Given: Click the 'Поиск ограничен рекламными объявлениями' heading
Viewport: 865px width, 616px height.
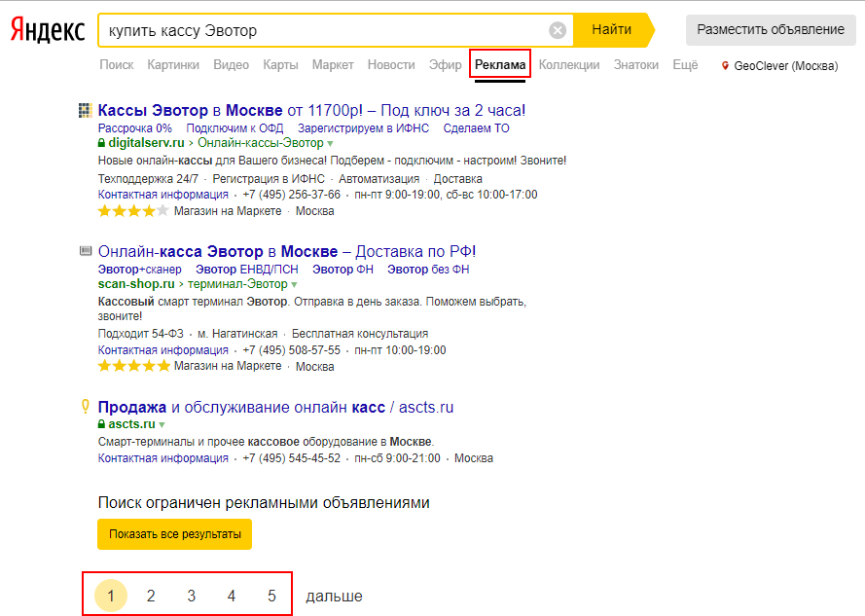Looking at the screenshot, I should pos(264,503).
